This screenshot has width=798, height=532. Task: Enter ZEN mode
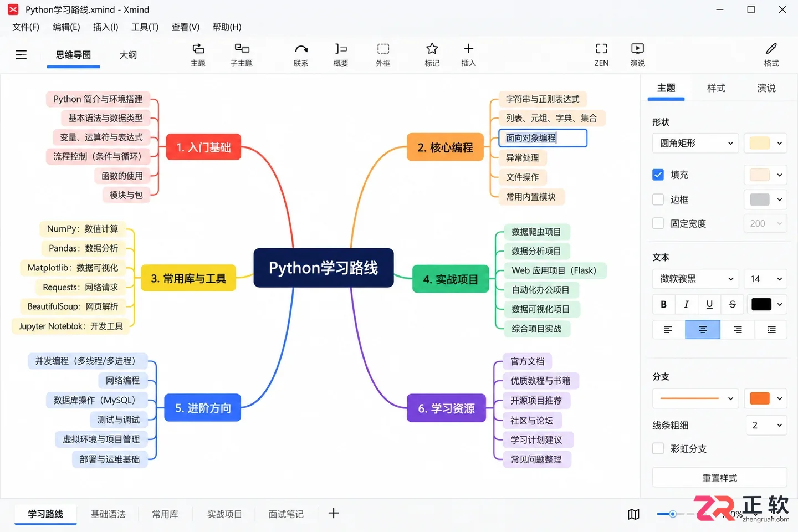pos(601,55)
